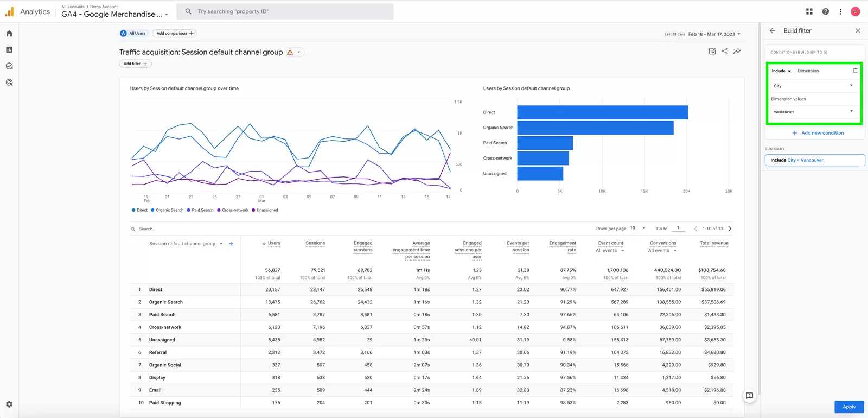The width and height of the screenshot is (868, 418).
Task: Click the Referral table row label
Action: click(x=158, y=353)
